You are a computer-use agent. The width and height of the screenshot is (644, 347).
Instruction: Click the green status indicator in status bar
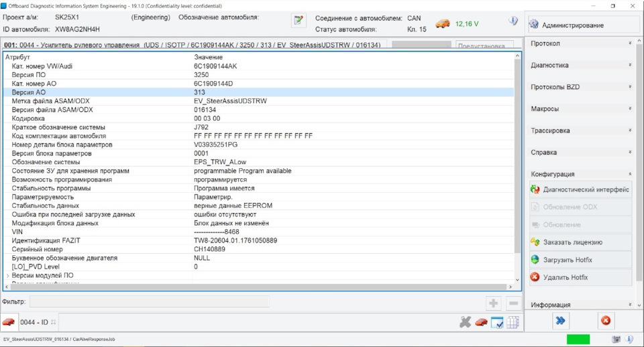pyautogui.click(x=578, y=339)
